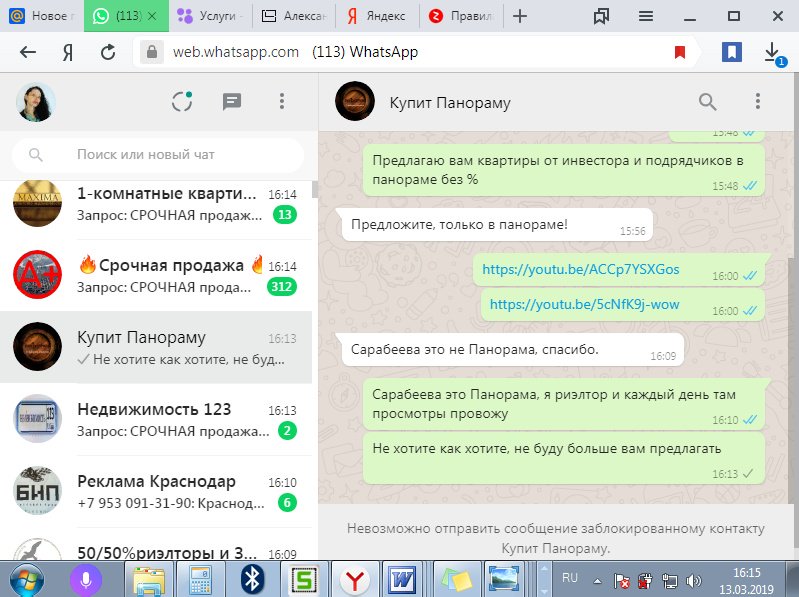Show hidden tray icons arrow
Image resolution: width=799 pixels, height=597 pixels.
click(597, 581)
